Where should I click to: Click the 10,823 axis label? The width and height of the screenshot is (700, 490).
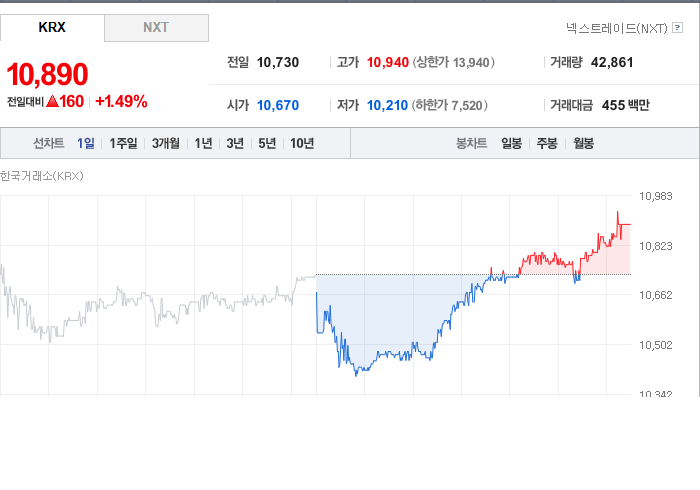click(x=655, y=246)
